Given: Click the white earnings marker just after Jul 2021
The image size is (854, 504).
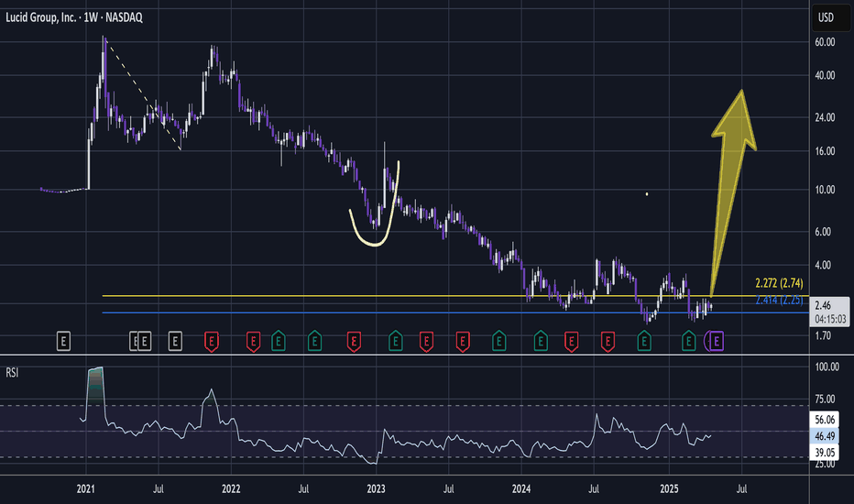Looking at the screenshot, I should click(175, 342).
